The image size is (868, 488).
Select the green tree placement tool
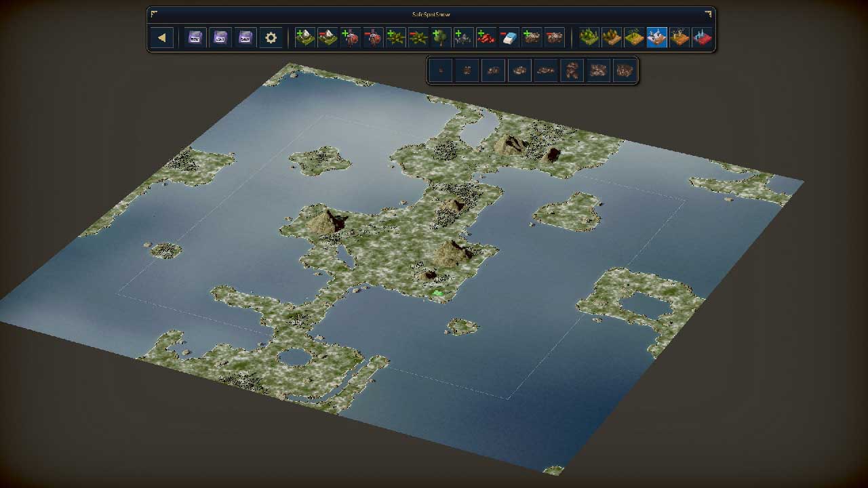[440, 37]
